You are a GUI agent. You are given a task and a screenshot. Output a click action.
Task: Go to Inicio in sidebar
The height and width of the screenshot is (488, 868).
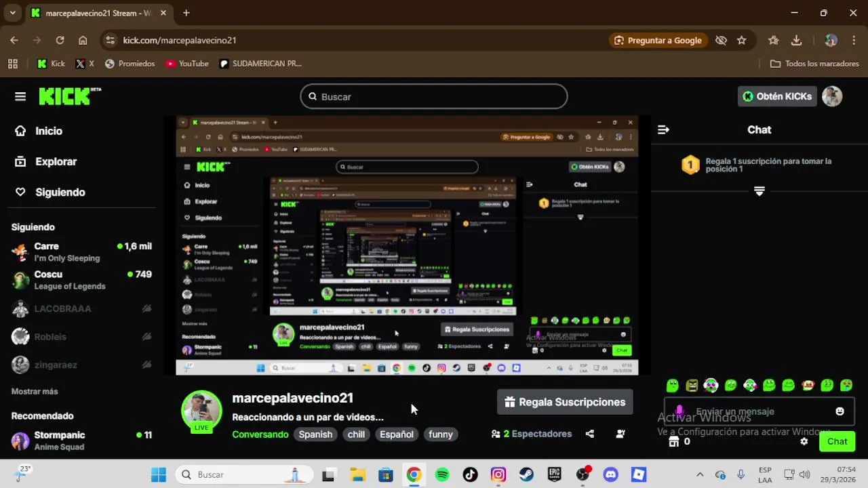[39, 131]
